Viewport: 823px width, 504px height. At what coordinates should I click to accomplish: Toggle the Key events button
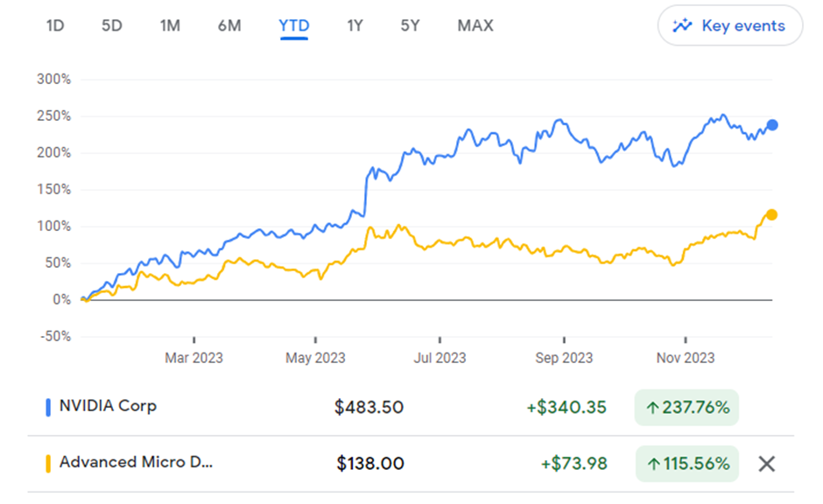pos(733,26)
